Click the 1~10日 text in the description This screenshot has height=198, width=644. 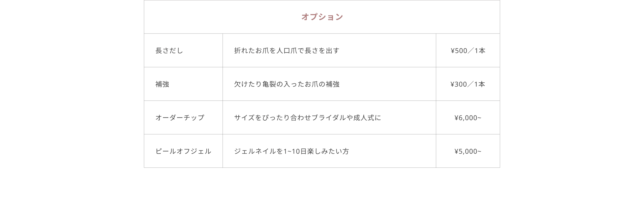click(295, 151)
